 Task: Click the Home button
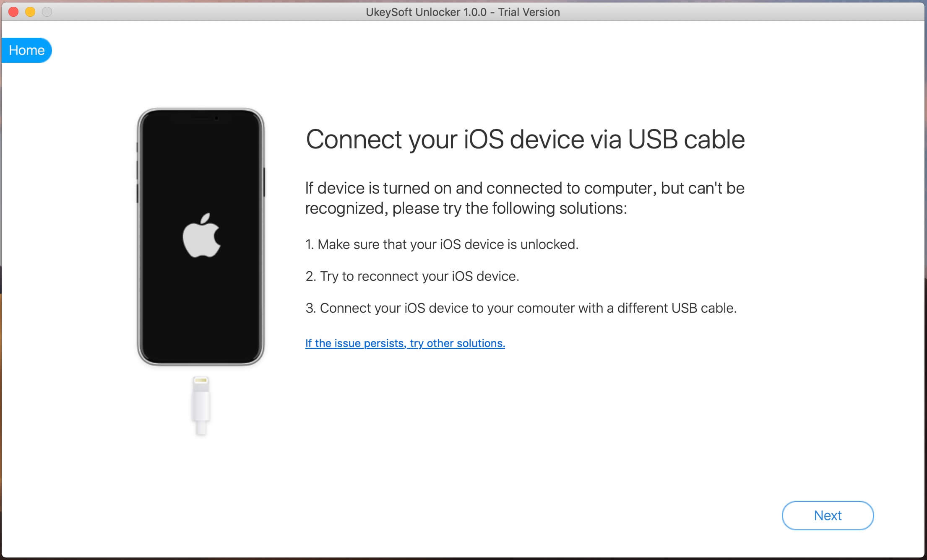pyautogui.click(x=27, y=50)
